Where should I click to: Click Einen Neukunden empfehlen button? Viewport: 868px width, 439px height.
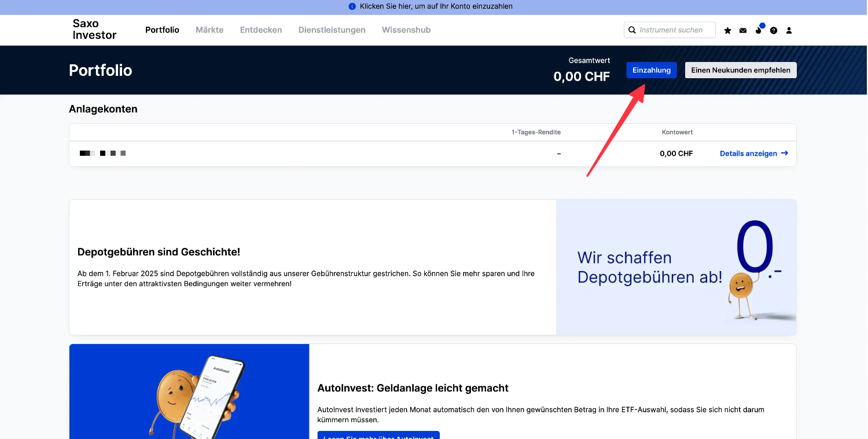[x=741, y=70]
